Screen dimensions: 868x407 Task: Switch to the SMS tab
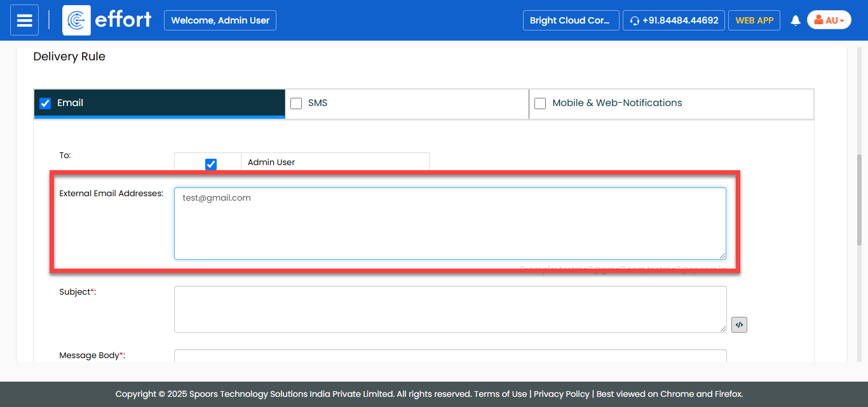pos(318,103)
